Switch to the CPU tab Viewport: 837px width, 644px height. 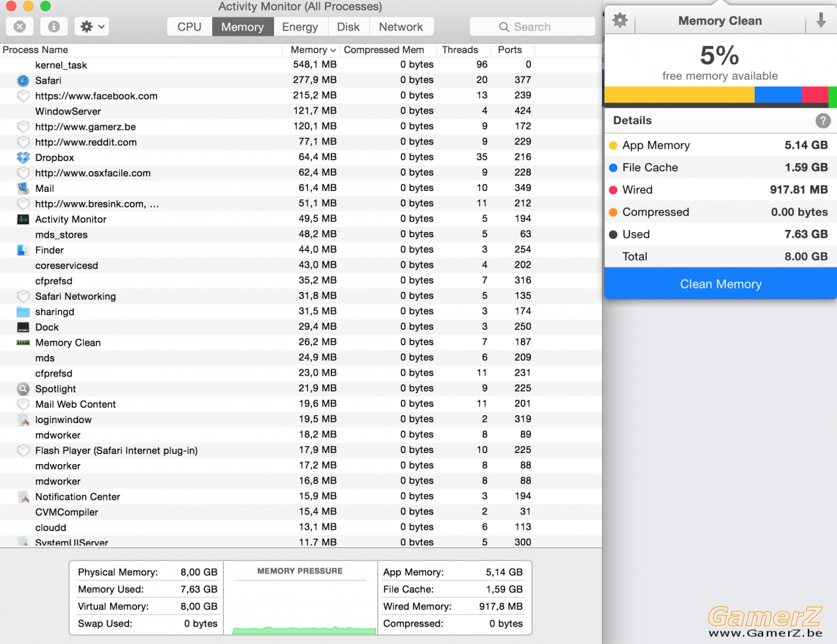click(189, 26)
